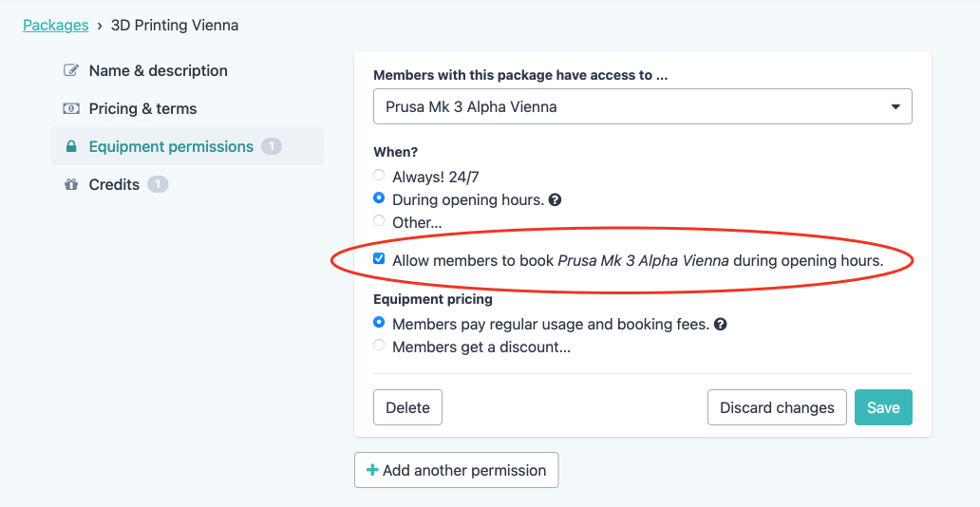Select the Other... access time option
The width and height of the screenshot is (980, 507).
[x=380, y=221]
